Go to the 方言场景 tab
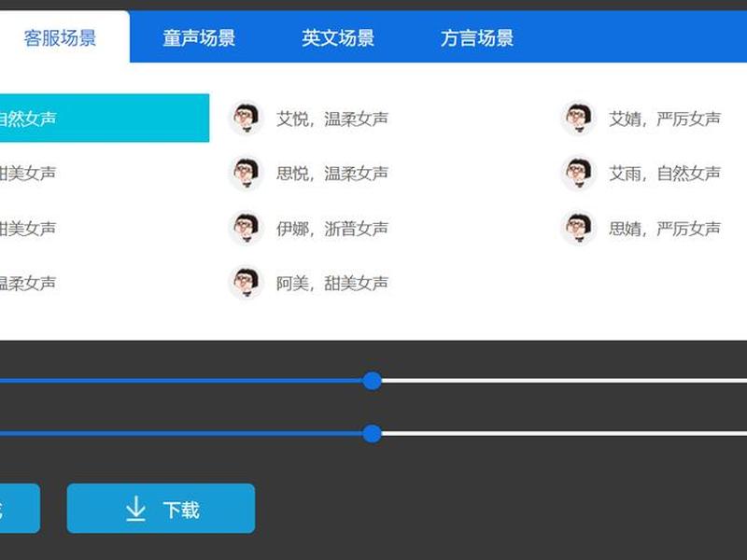 (477, 38)
